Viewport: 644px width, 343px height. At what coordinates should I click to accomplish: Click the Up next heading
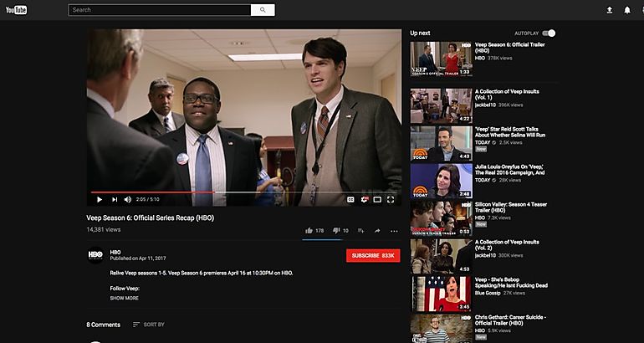pos(420,33)
